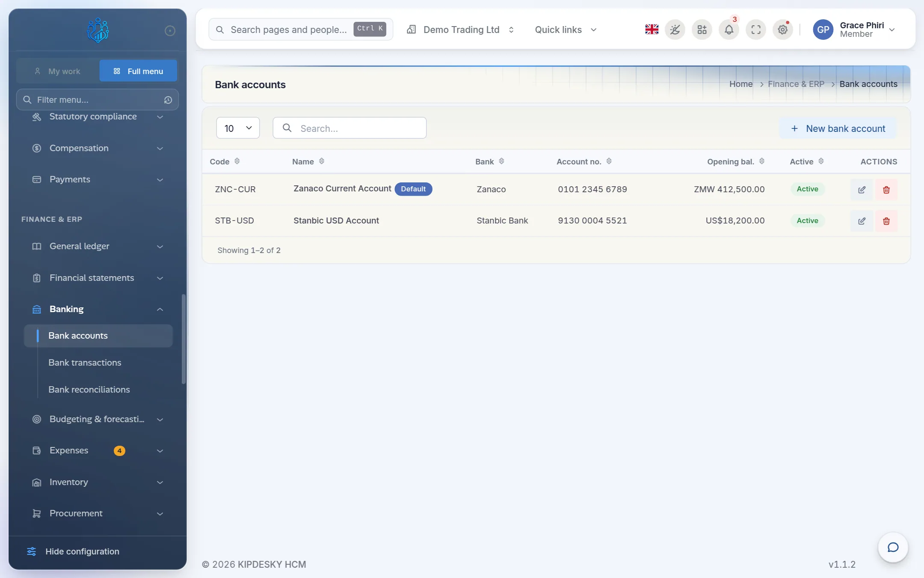Change language via UK flag
This screenshot has height=578, width=924.
[652, 30]
